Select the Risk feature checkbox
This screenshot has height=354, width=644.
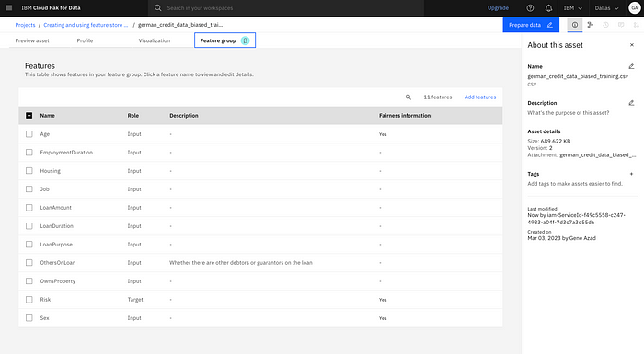pos(29,300)
